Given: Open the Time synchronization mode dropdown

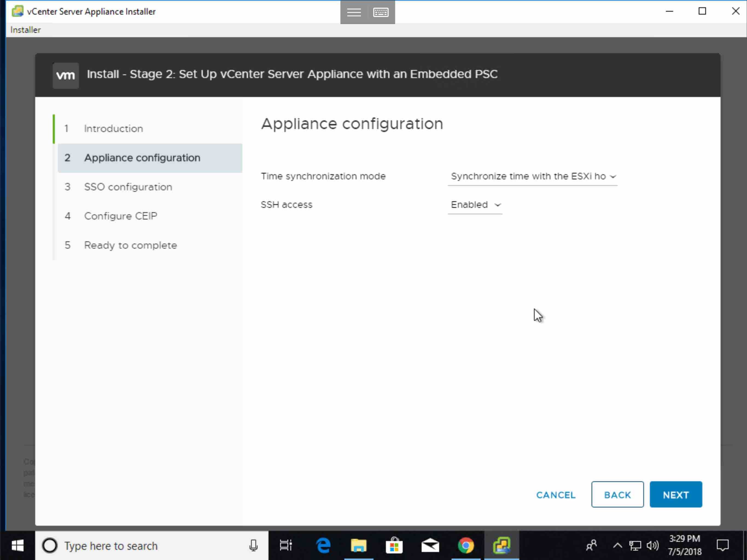Looking at the screenshot, I should click(533, 177).
